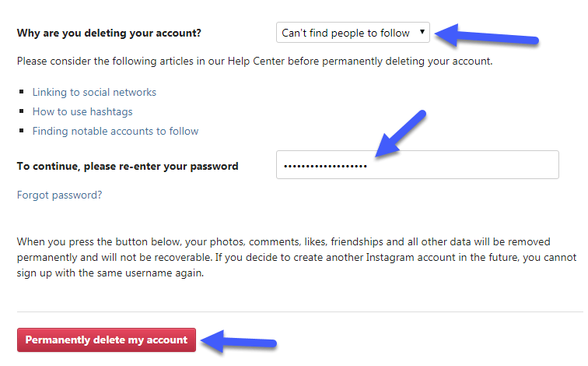Open the 'How to use hashtags' article
The image size is (588, 366).
pos(83,112)
